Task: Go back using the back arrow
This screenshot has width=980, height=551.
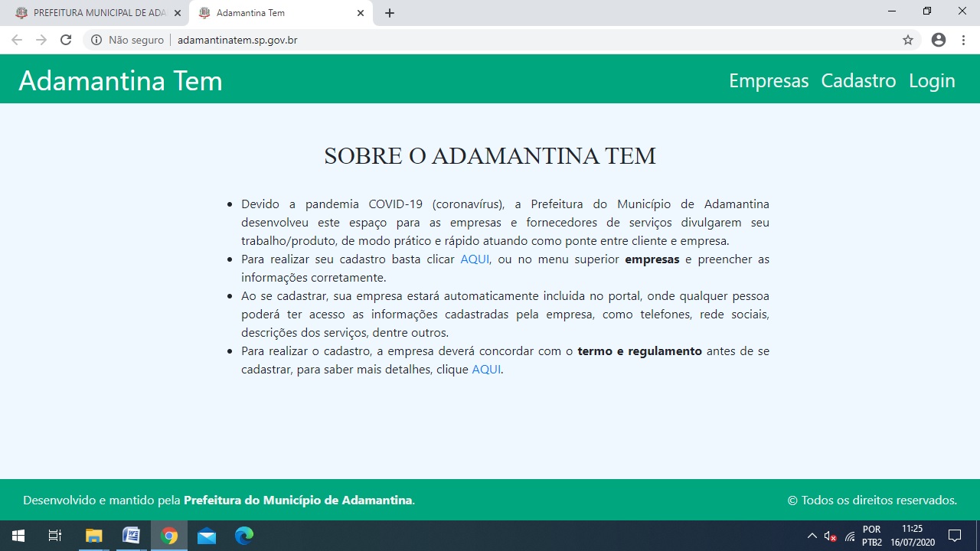Action: [16, 40]
